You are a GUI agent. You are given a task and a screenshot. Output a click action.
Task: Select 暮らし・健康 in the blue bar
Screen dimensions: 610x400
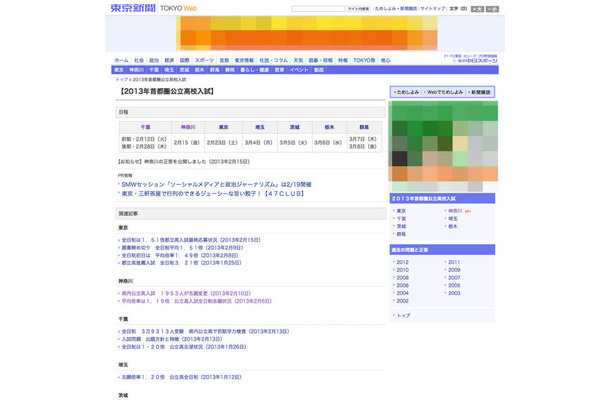pyautogui.click(x=255, y=70)
